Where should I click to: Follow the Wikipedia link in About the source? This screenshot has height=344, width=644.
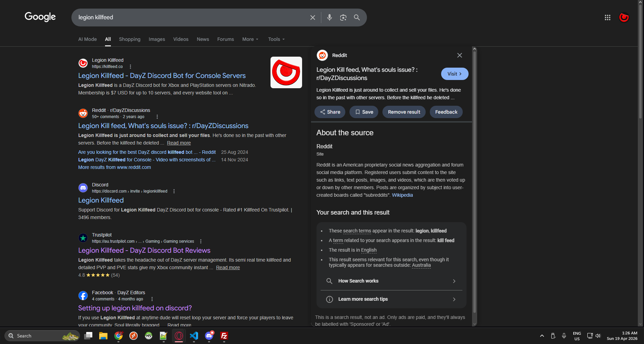pos(402,195)
